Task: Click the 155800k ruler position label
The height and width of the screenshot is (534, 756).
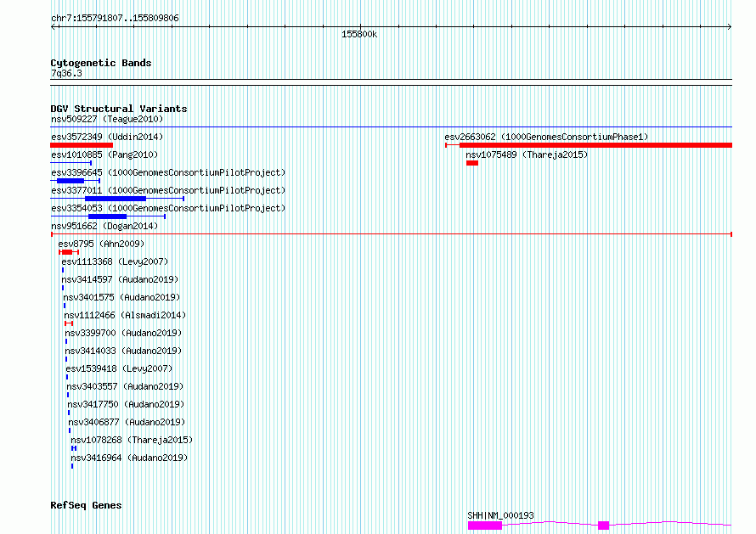Action: [359, 34]
